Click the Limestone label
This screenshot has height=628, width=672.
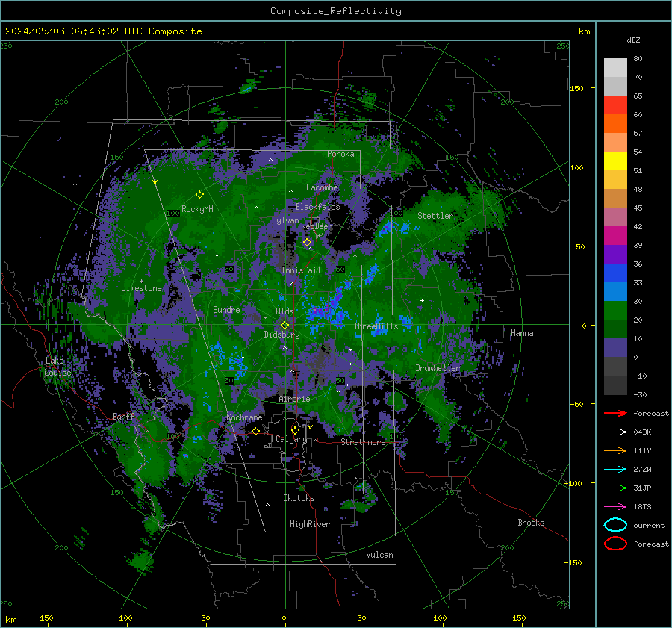141,288
